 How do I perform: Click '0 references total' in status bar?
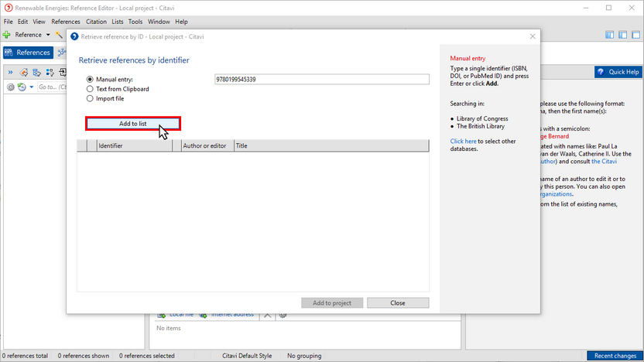coord(25,356)
